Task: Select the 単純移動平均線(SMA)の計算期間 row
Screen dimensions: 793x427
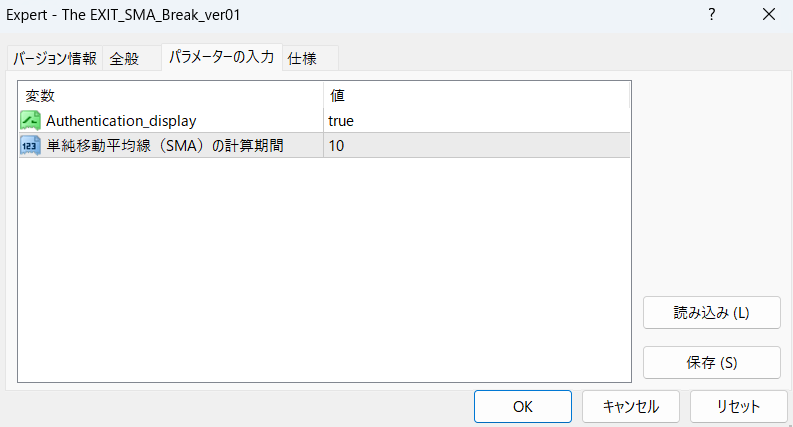Action: [x=164, y=146]
